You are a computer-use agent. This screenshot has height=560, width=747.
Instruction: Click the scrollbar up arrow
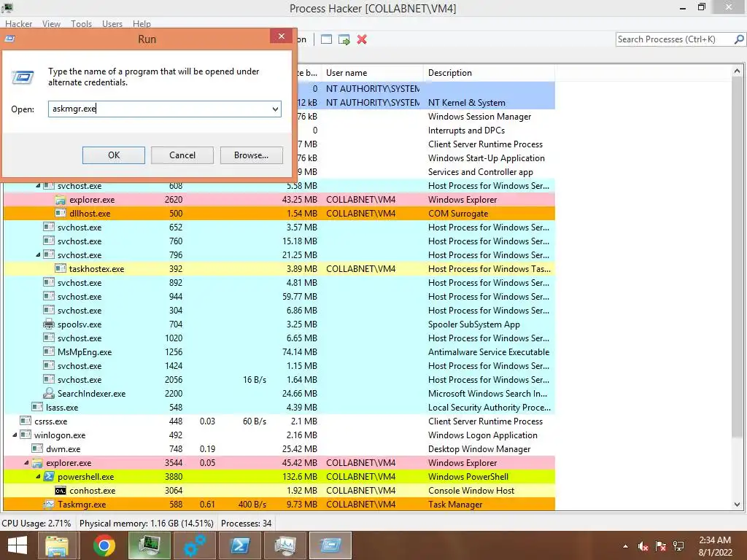pyautogui.click(x=737, y=71)
